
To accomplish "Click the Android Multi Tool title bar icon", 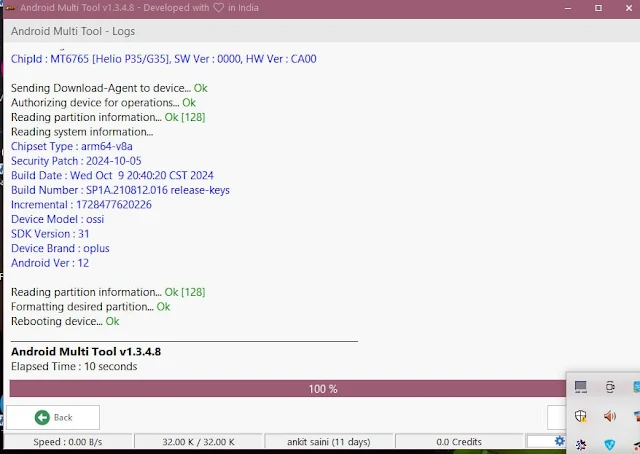I will (x=10, y=7).
